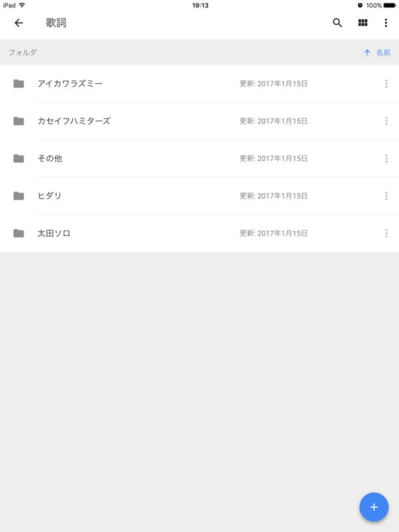Select the ヒダリ folder name
Image resolution: width=399 pixels, height=532 pixels.
click(x=50, y=196)
